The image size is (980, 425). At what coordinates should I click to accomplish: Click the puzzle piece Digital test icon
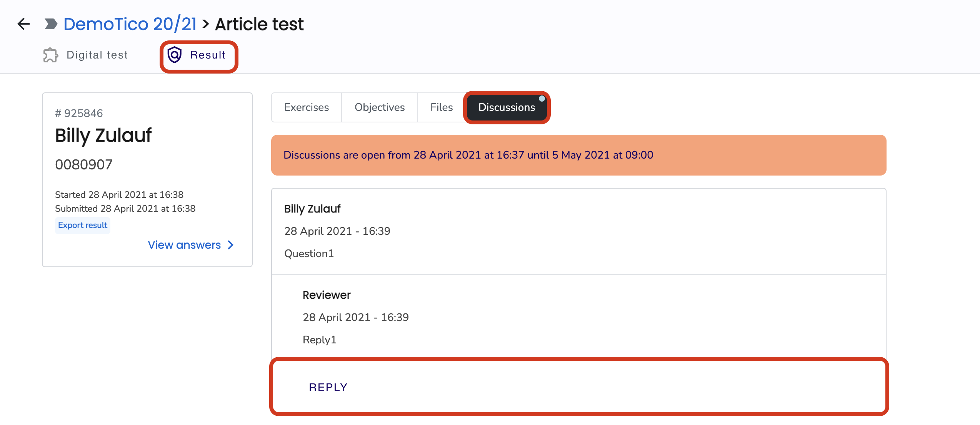point(50,55)
